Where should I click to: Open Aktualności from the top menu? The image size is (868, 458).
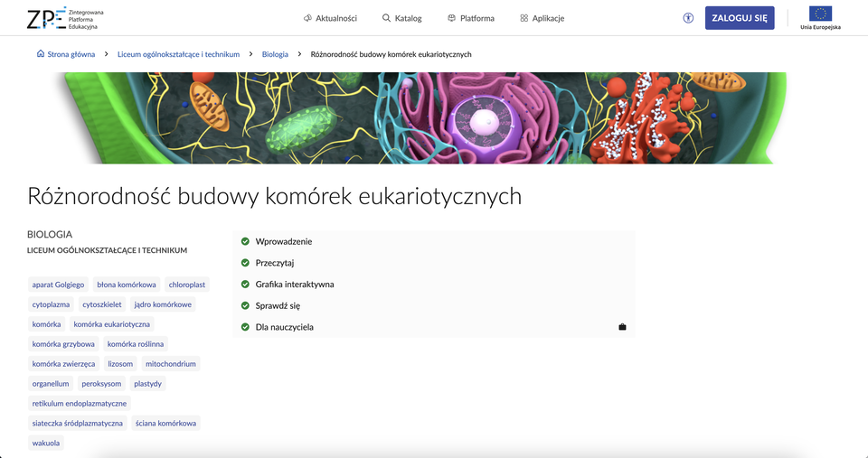pyautogui.click(x=330, y=18)
